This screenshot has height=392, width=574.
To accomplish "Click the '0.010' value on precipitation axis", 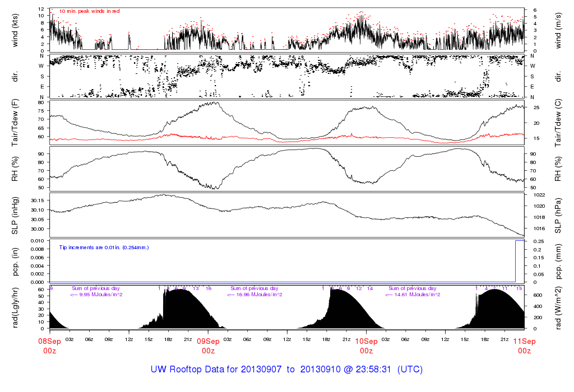I will pyautogui.click(x=38, y=241).
